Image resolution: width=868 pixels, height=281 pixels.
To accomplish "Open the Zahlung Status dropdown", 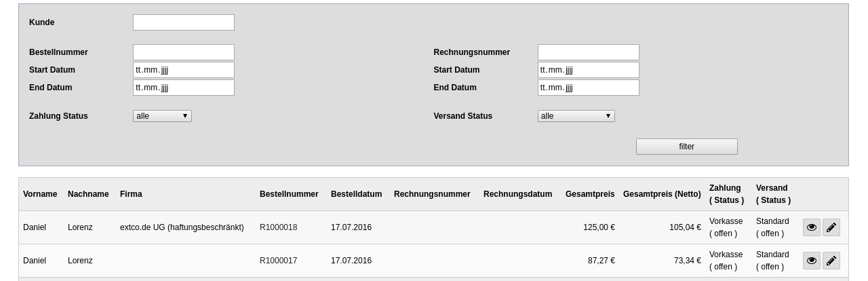I will point(162,116).
